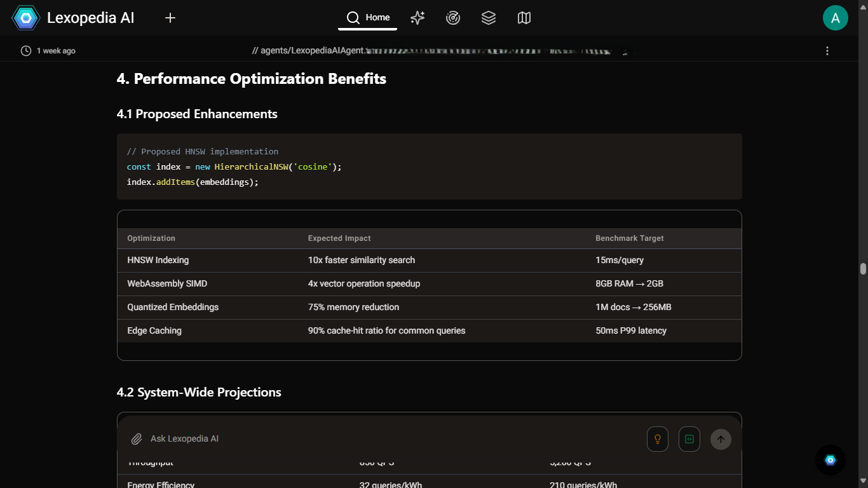The width and height of the screenshot is (868, 488).
Task: Open the sparkles icon tab
Action: pos(417,18)
